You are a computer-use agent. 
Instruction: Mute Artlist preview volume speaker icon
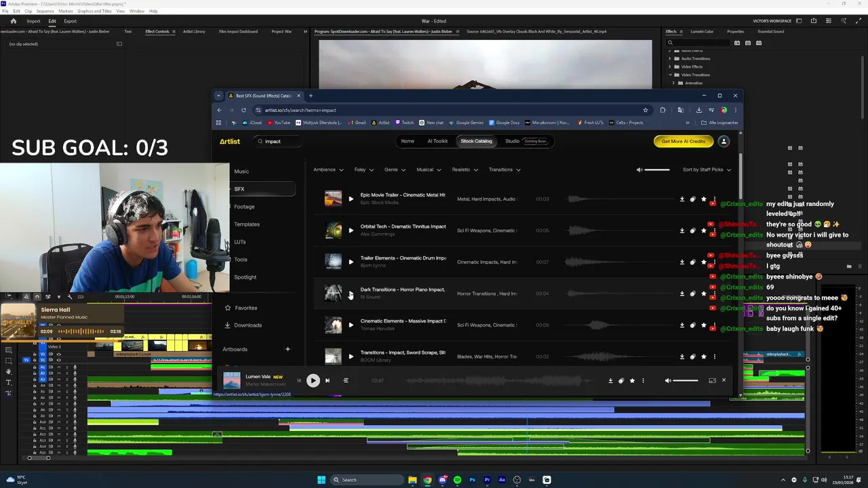[x=639, y=169]
